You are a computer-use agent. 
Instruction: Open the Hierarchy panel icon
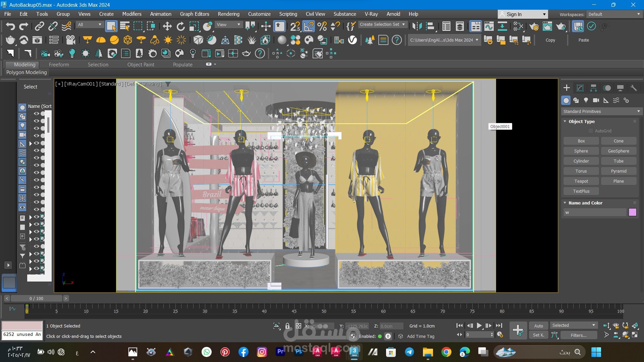pyautogui.click(x=593, y=88)
